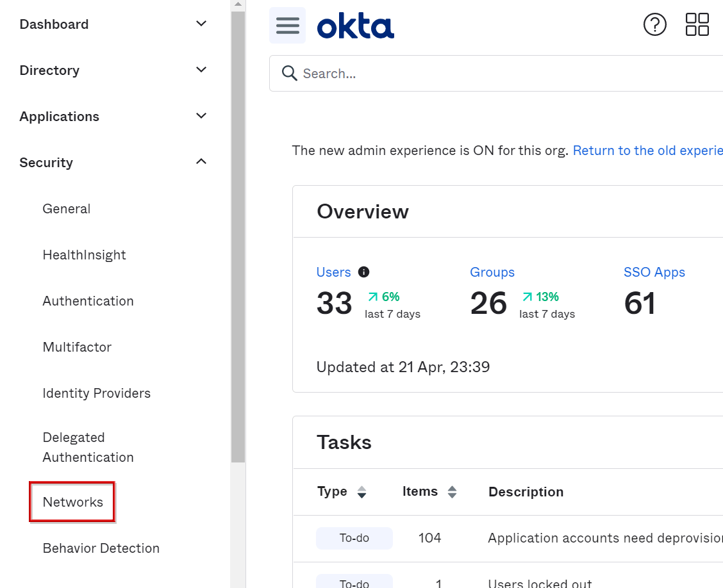Click the Okta logo

356,27
